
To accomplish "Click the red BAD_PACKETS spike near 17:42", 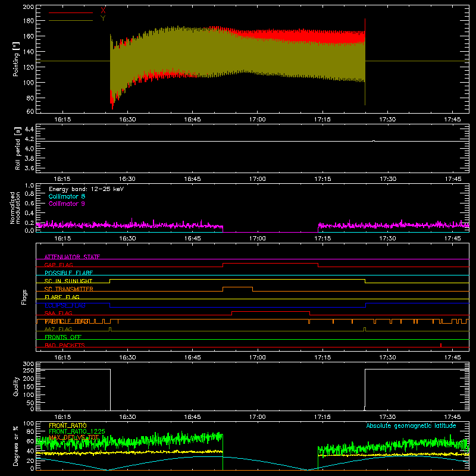I will pos(441,345).
